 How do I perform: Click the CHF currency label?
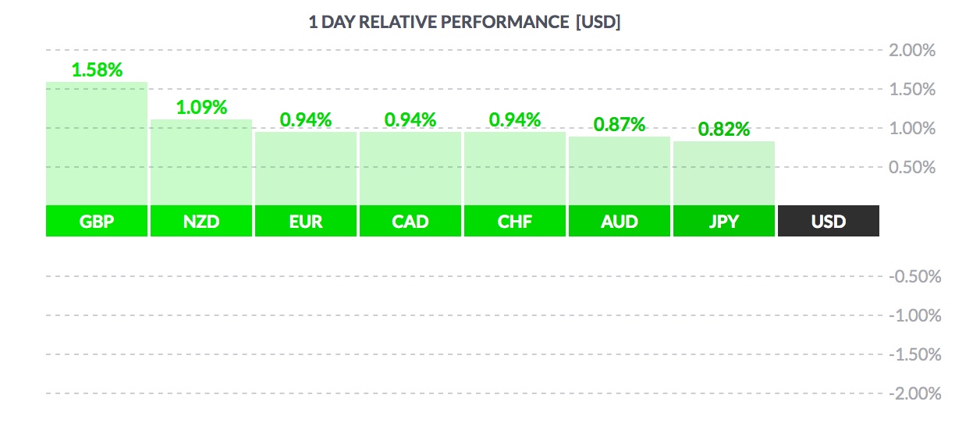[x=515, y=221]
